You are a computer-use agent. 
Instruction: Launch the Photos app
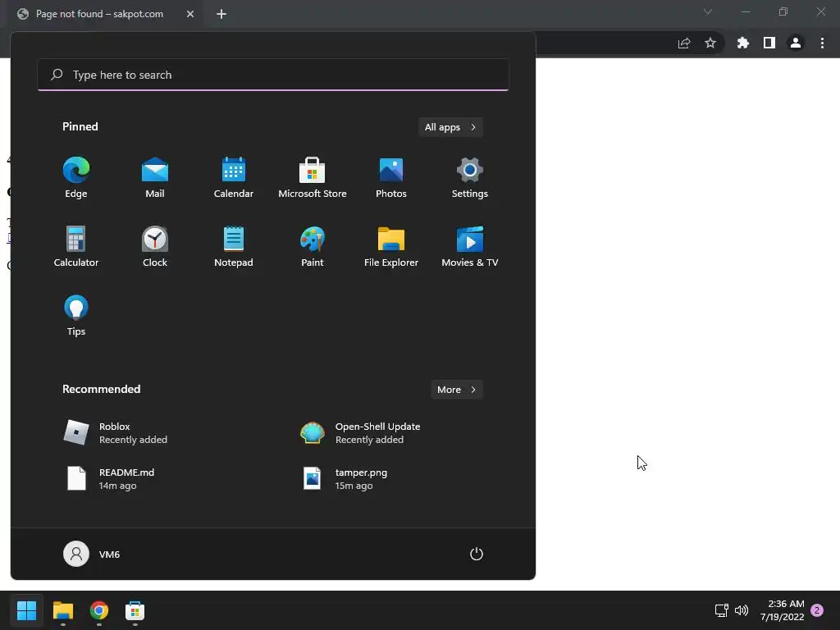point(391,178)
